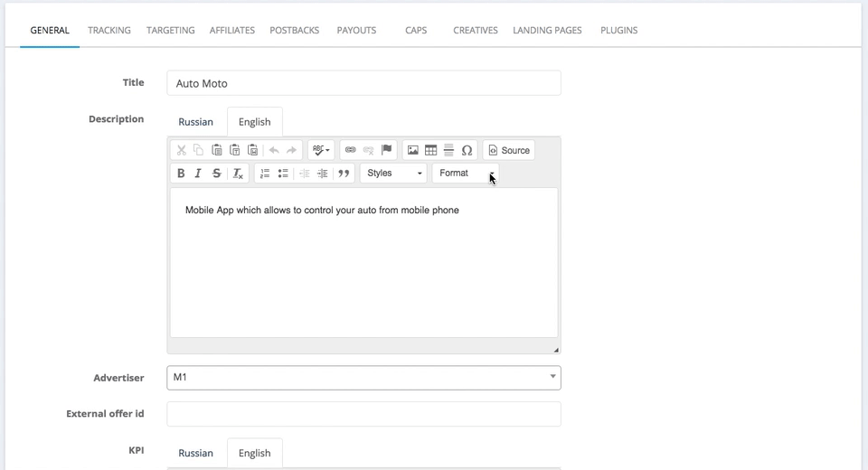Switch to the PLUGINS tab
Screen dimensions: 868x470
(x=618, y=31)
